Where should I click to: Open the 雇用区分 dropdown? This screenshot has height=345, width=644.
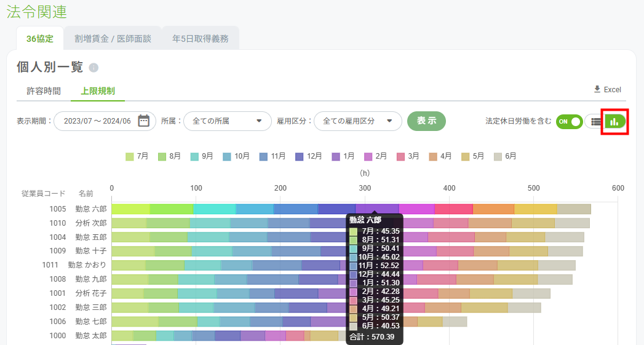[x=358, y=121]
